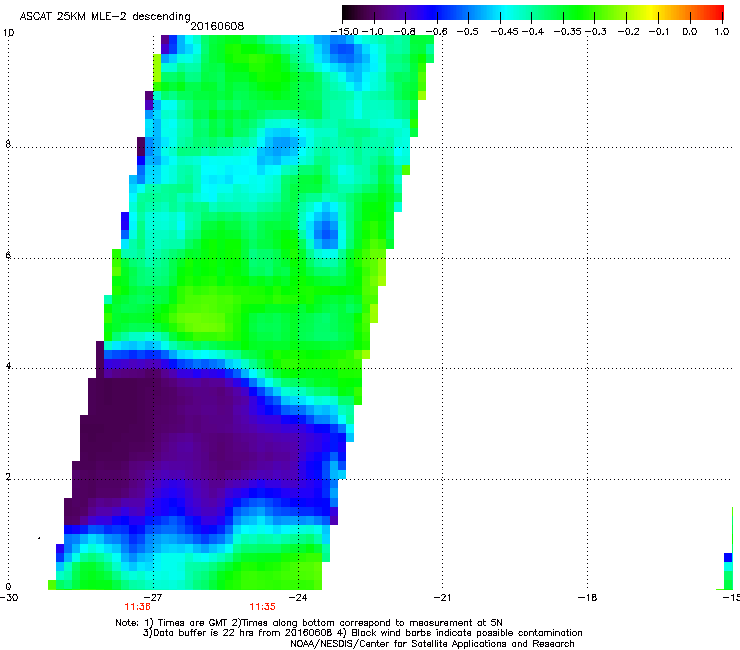This screenshot has width=740, height=650.
Task: Click the date label 20160608
Action: click(x=217, y=26)
